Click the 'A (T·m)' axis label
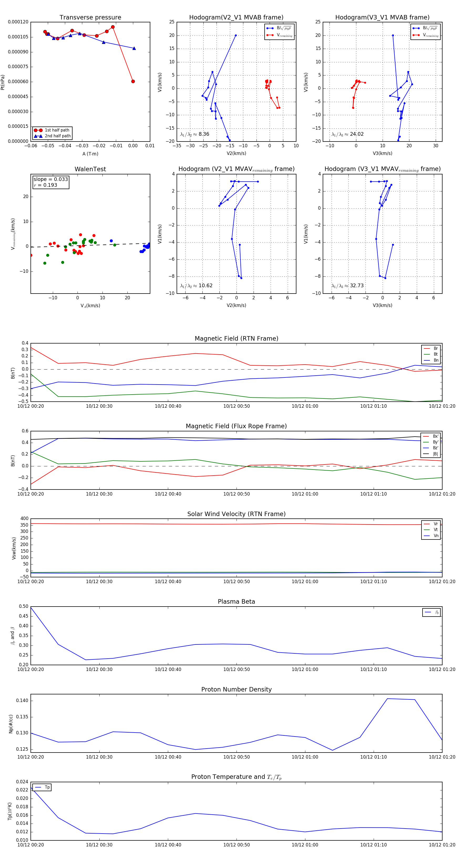This screenshot has width=473, height=868. click(x=90, y=154)
